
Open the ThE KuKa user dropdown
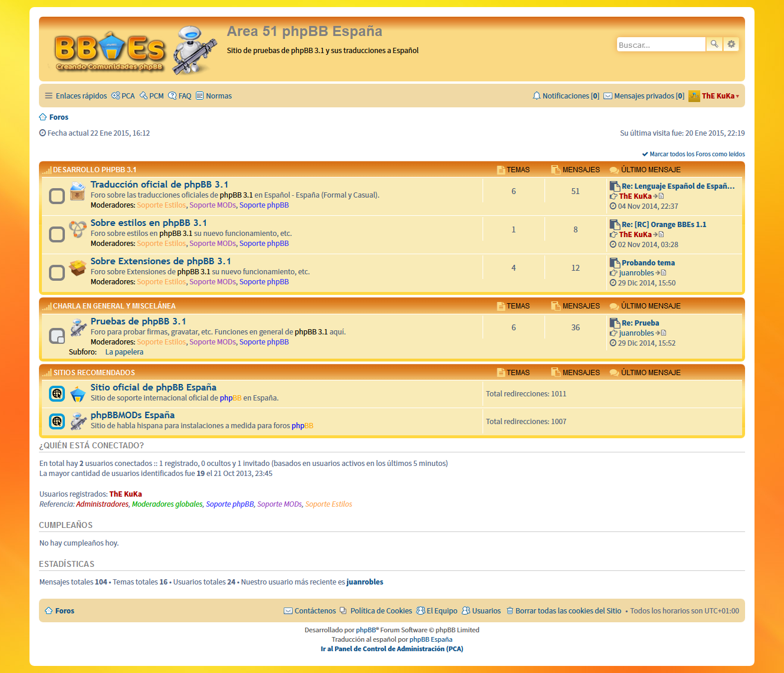pos(717,96)
